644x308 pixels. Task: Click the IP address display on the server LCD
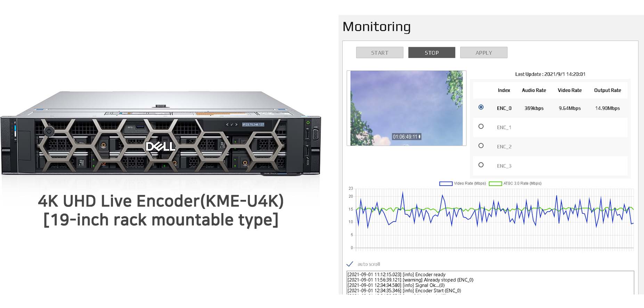coord(253,124)
